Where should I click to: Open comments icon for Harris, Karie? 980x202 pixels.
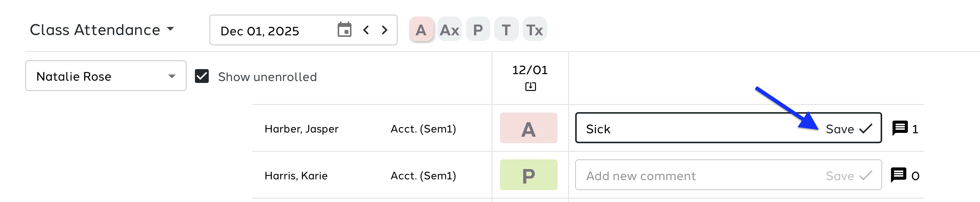point(899,175)
